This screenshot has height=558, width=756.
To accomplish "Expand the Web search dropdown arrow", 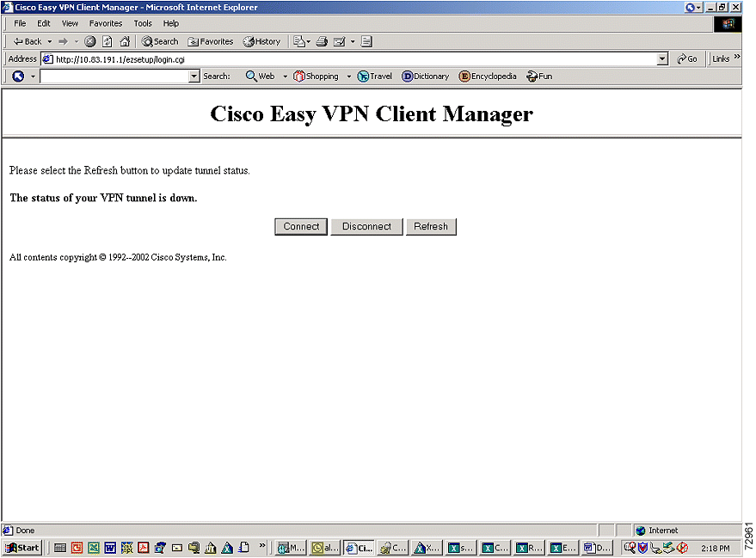I will 286,77.
